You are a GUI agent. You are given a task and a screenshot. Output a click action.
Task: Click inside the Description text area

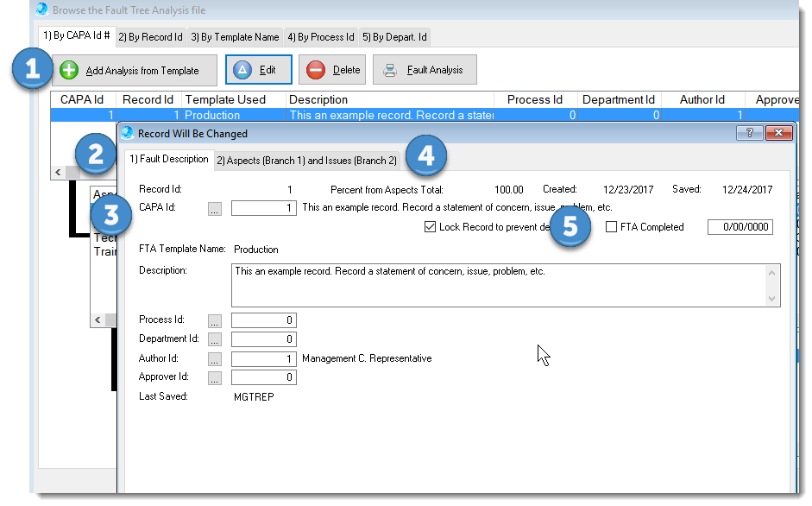point(496,285)
